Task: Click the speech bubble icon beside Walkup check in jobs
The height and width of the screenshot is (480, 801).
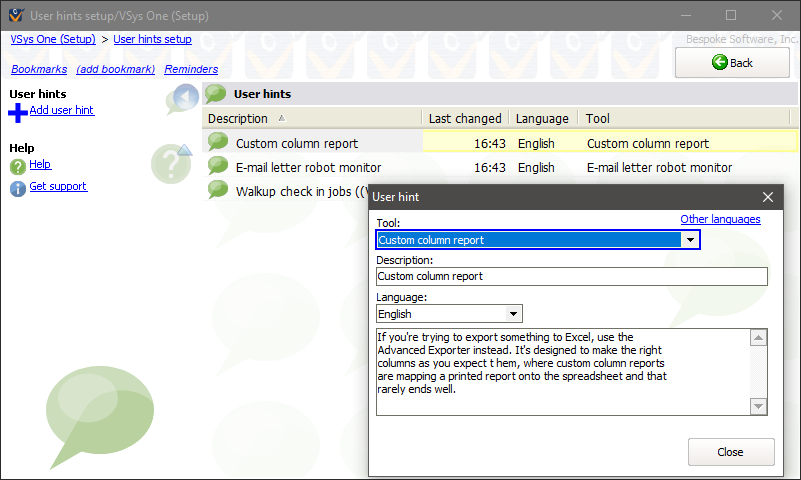Action: click(x=218, y=190)
